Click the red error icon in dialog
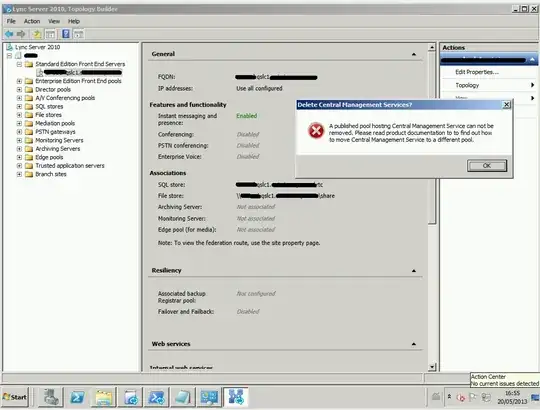This screenshot has height=410, width=540. tap(316, 131)
